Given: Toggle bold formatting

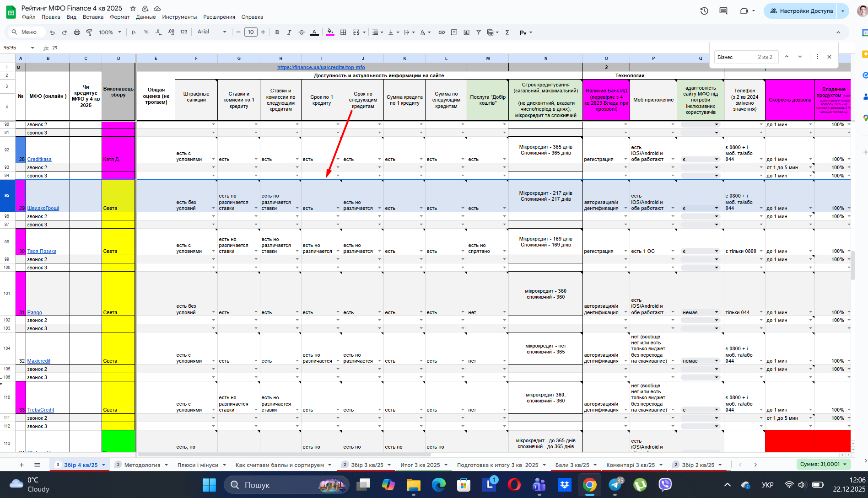Looking at the screenshot, I should (277, 32).
